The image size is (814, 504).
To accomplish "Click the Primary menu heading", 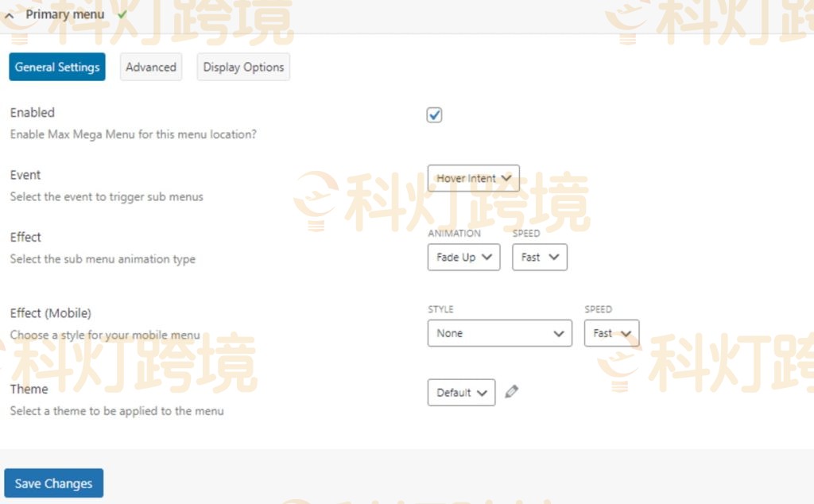I will point(65,14).
